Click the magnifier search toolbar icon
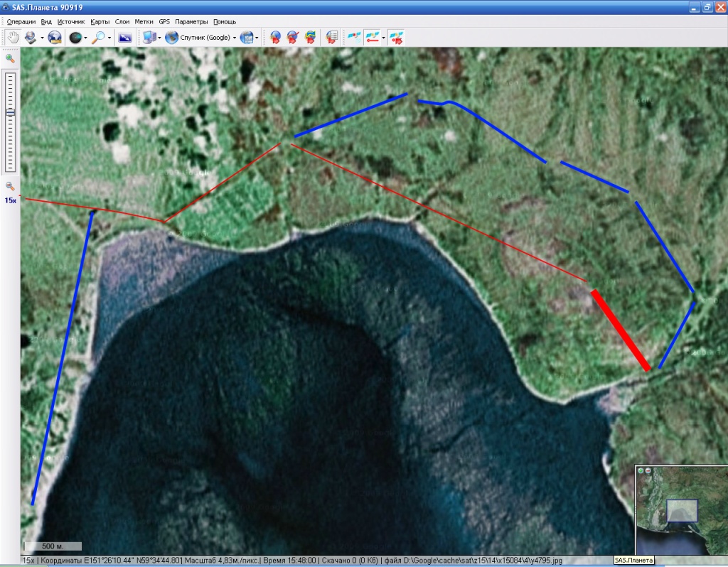728x567 pixels. click(98, 37)
